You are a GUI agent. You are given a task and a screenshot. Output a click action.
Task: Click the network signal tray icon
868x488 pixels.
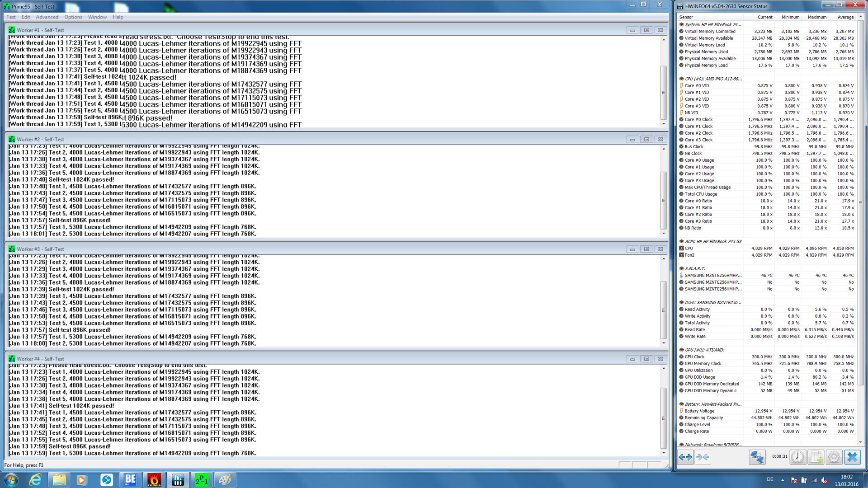(x=814, y=480)
